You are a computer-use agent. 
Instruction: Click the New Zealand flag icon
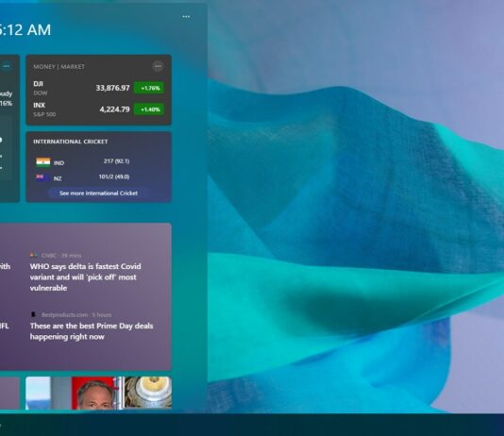[x=42, y=177]
